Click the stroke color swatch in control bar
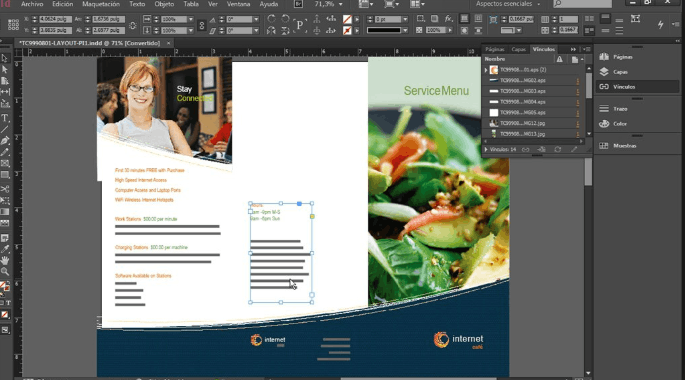Image resolution: width=685 pixels, height=380 pixels. click(x=347, y=31)
